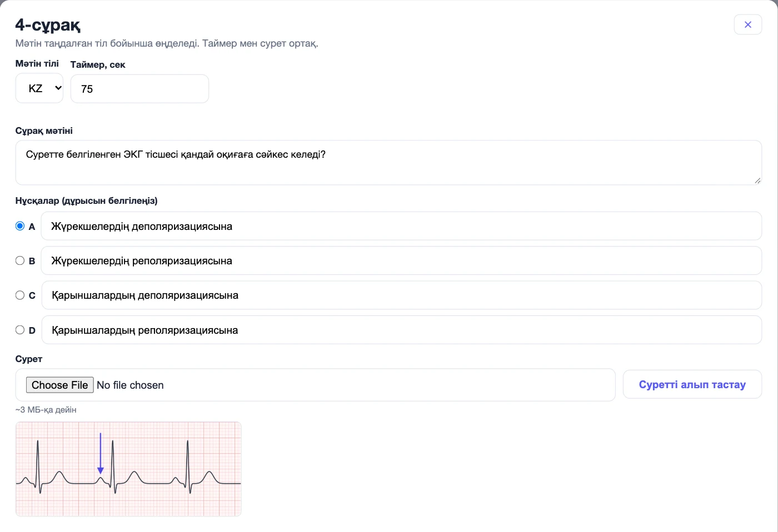Click the 'No file chosen' text
This screenshot has height=532, width=778.
130,385
